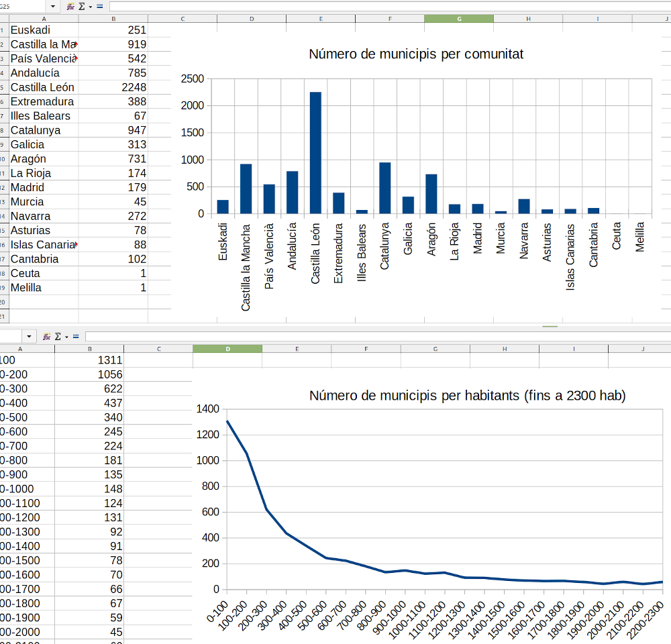Screen dimensions: 671x644
Task: Open the Sum function dropdown arrow in top bar
Action: pyautogui.click(x=90, y=6)
